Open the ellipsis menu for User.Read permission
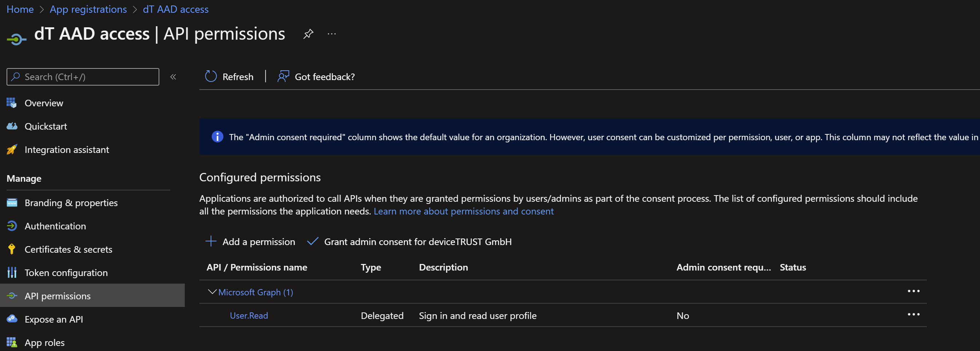The image size is (980, 351). [914, 315]
